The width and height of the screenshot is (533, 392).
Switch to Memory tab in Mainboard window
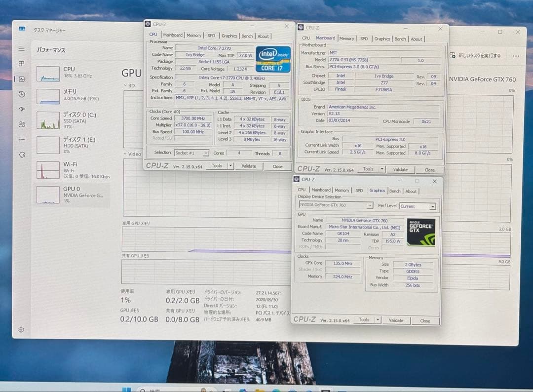click(346, 39)
